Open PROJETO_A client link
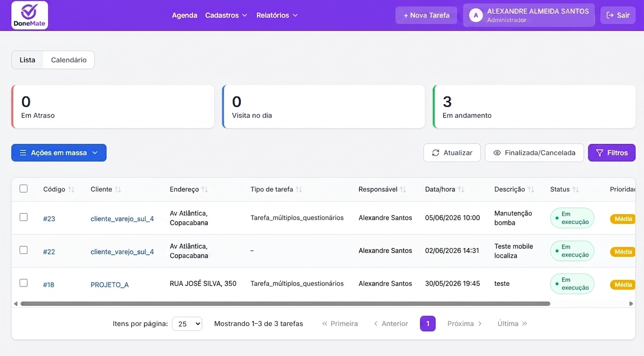The image size is (644, 356). pos(109,285)
